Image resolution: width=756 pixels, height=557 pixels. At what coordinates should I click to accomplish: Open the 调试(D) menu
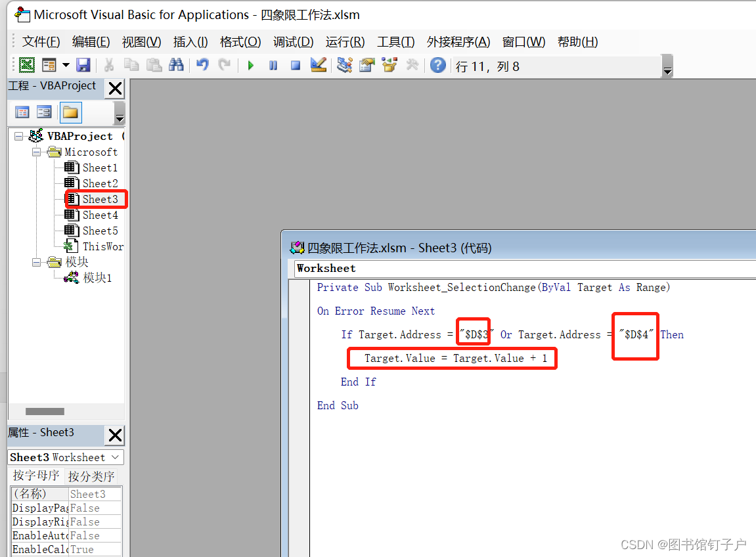pos(293,42)
